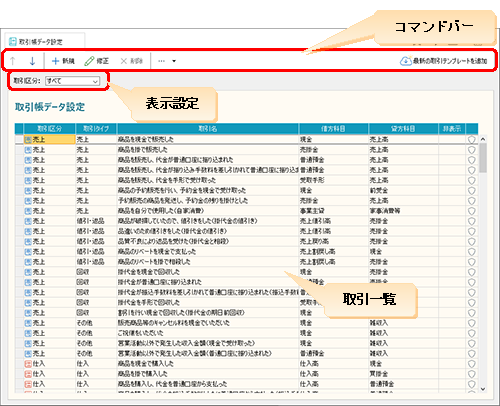Screen dimensions: 500x406
Task: Edit entry with 修正 pencil icon
Action: (97, 61)
